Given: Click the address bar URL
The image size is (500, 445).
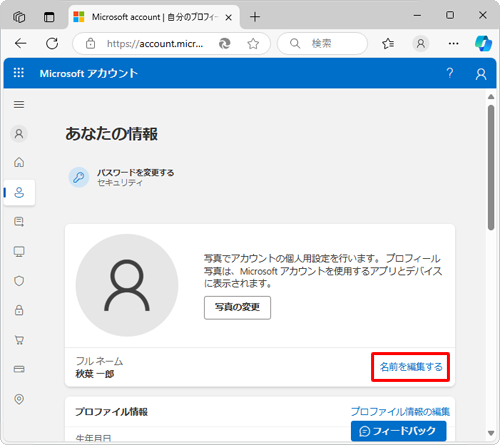Looking at the screenshot, I should click(155, 44).
